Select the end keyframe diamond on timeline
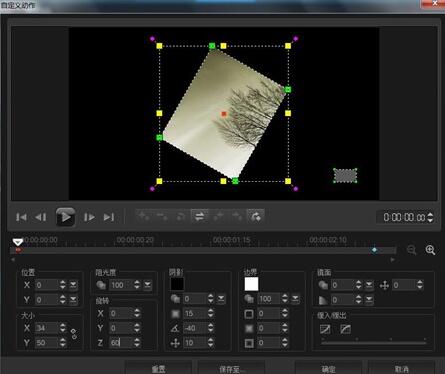 [x=374, y=250]
